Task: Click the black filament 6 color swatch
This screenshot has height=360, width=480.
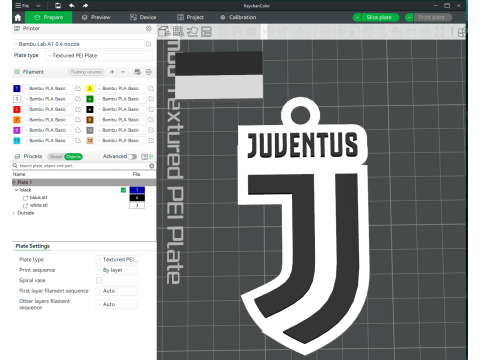Action: [x=90, y=109]
